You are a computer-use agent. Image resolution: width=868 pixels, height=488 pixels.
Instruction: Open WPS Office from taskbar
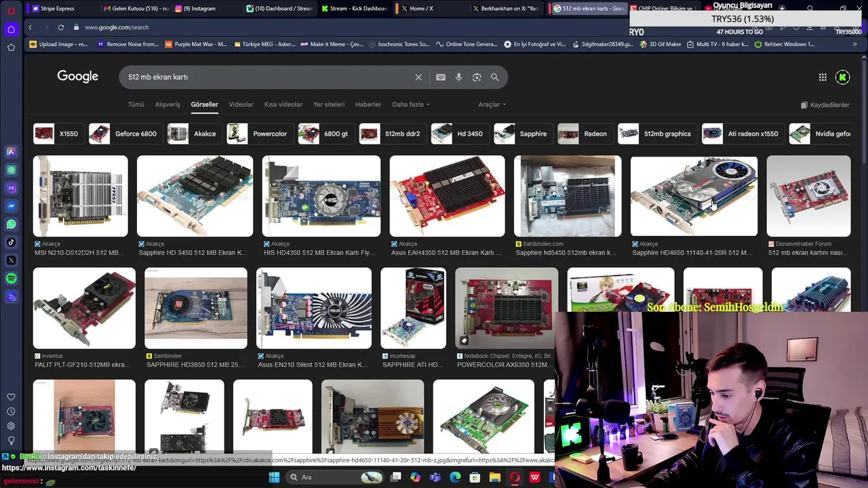535,477
